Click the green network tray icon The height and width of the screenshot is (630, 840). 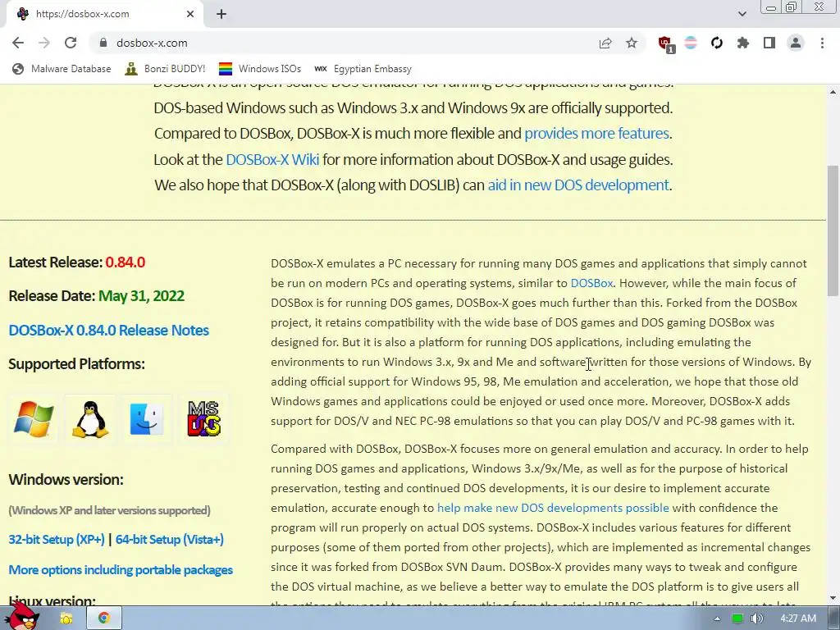pos(737,619)
